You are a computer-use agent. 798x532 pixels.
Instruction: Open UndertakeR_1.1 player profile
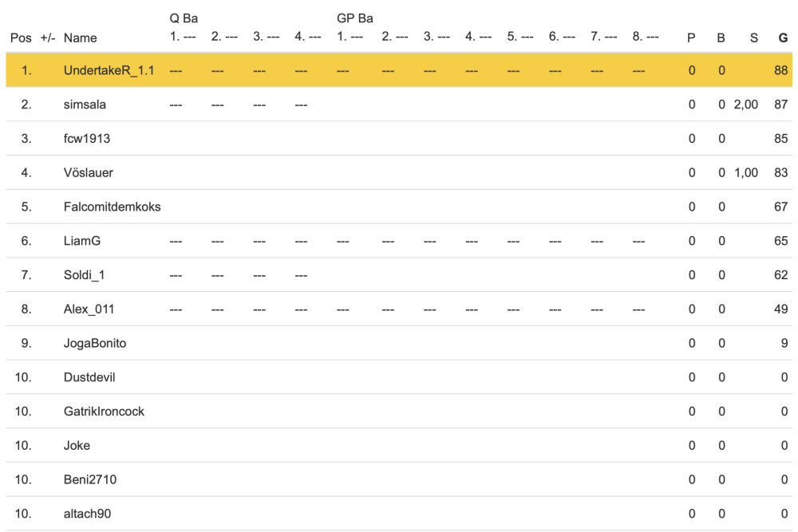(x=109, y=70)
